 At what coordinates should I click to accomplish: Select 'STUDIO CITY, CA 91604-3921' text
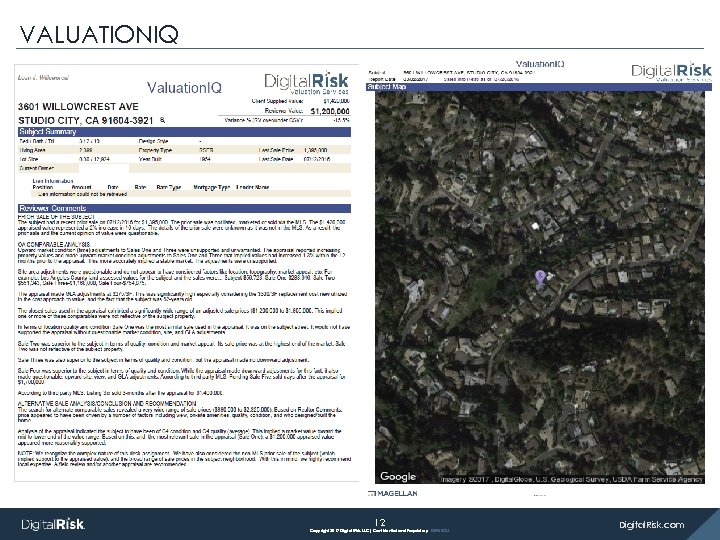(85, 120)
